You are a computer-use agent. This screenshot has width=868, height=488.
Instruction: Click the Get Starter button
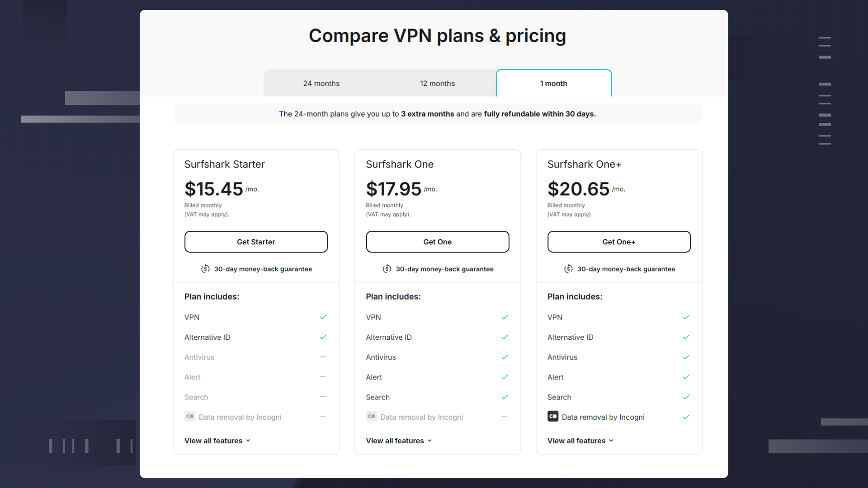point(256,242)
